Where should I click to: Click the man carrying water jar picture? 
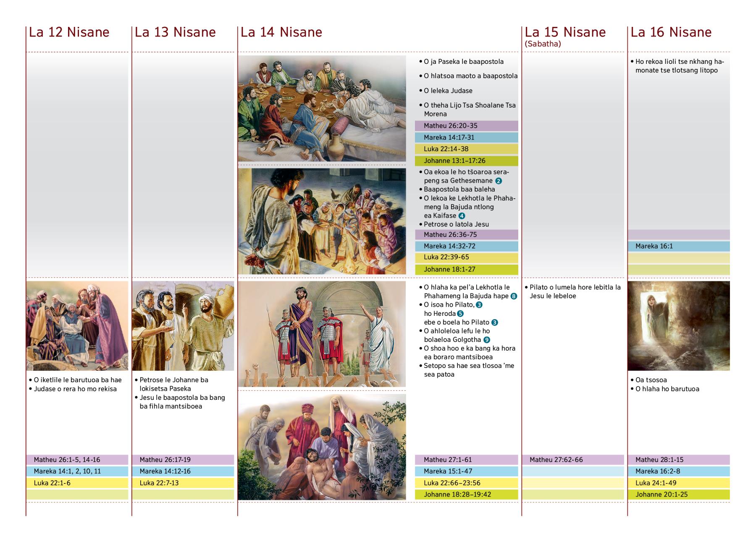183,325
